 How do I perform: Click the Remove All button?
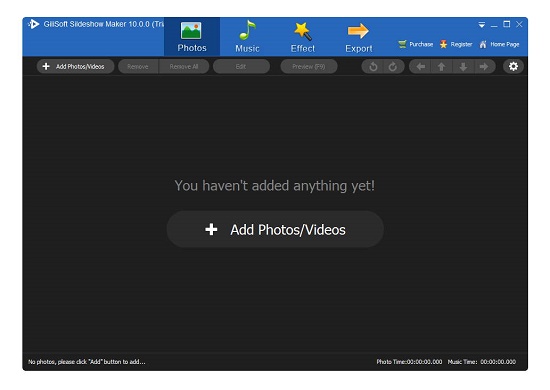tap(184, 66)
